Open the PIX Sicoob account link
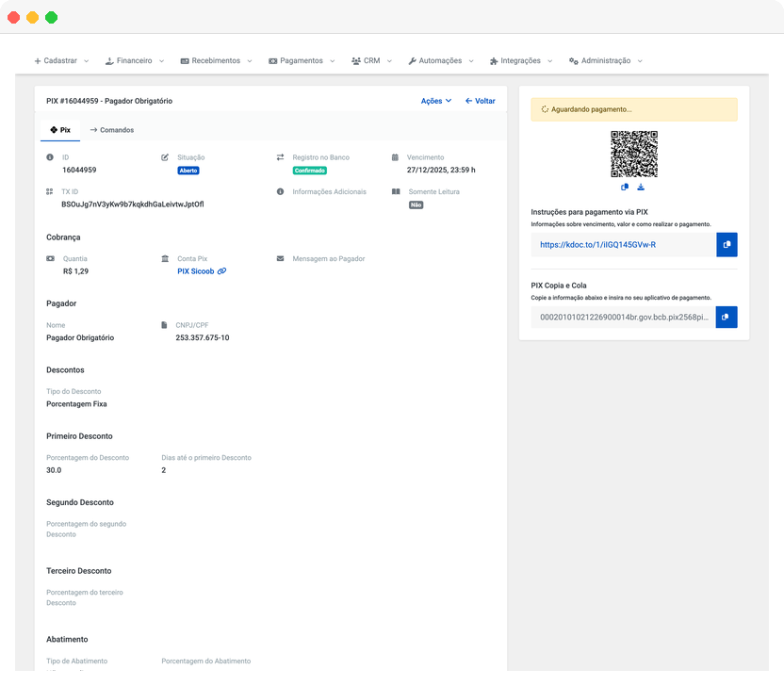This screenshot has height=686, width=784. coord(195,271)
